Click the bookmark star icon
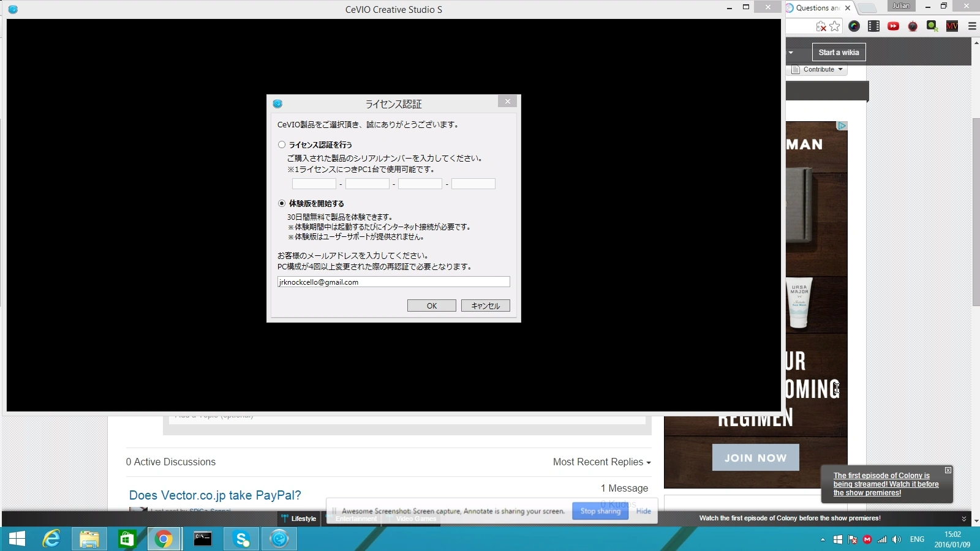Image resolution: width=980 pixels, height=551 pixels. pyautogui.click(x=835, y=26)
